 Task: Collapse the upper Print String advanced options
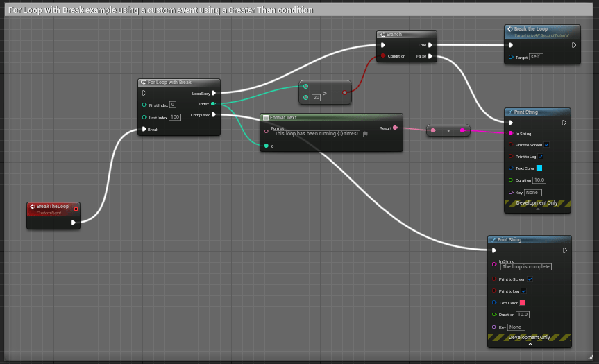coord(538,209)
